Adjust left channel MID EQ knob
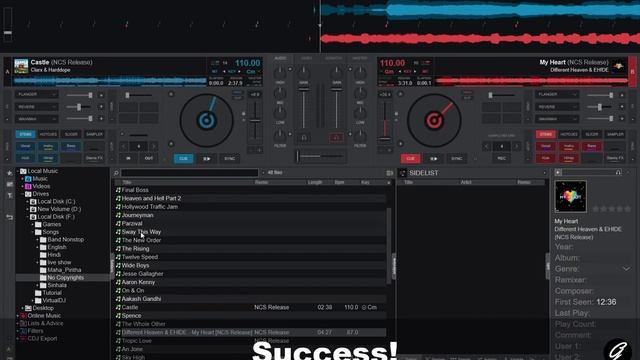640x360 pixels. pos(280,93)
